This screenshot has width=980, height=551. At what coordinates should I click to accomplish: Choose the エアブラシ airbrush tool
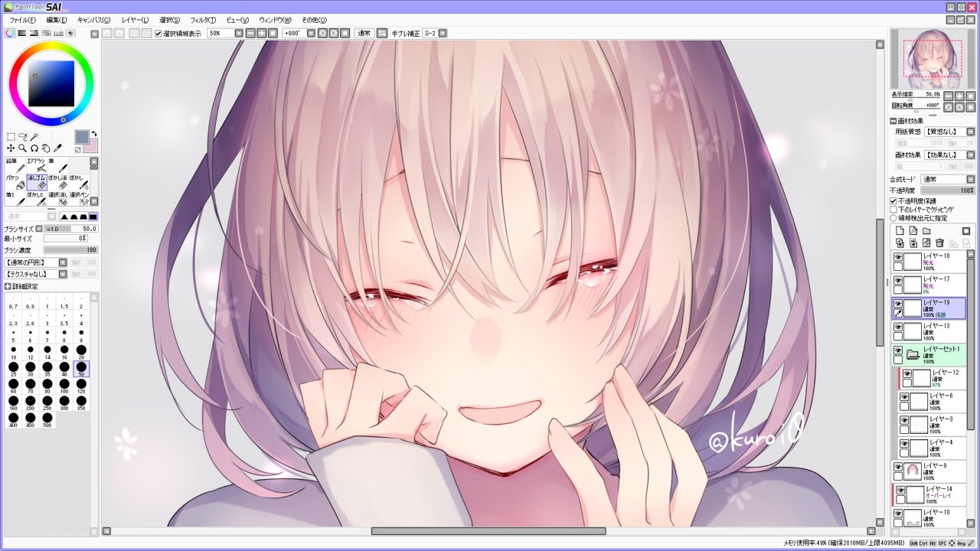tap(37, 165)
